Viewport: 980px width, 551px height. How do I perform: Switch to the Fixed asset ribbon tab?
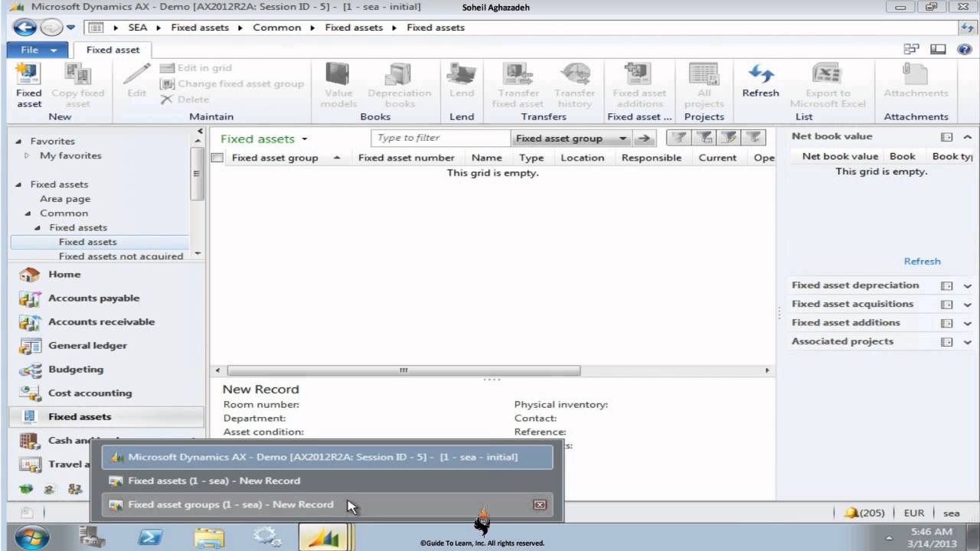(x=113, y=50)
